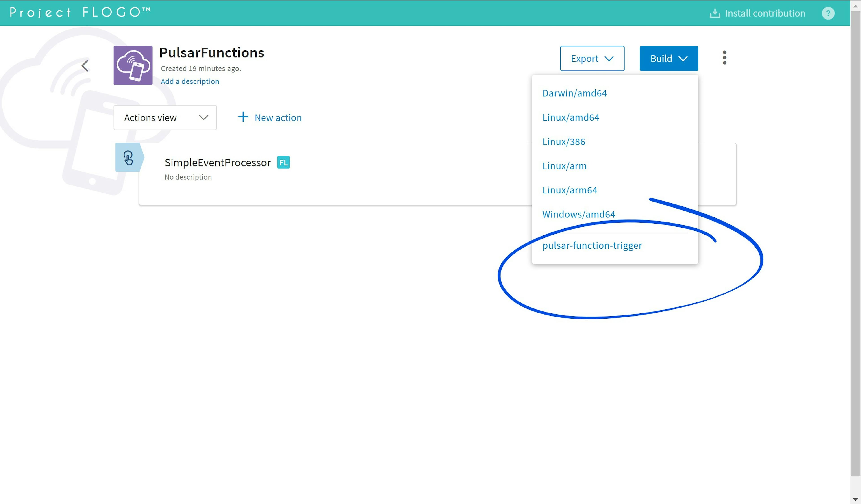Pick Windows/amd64 from the Build menu
Viewport: 861px width, 504px height.
click(578, 215)
